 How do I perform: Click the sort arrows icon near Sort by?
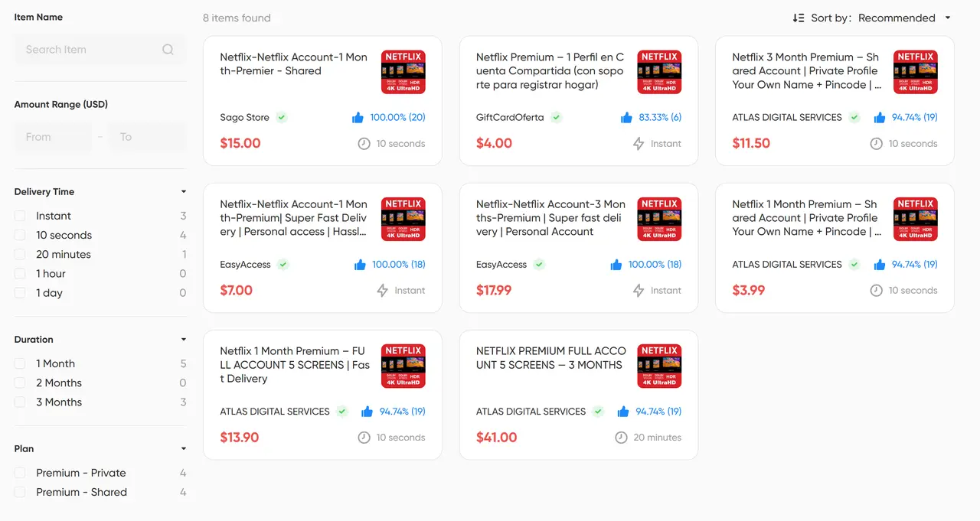[798, 17]
